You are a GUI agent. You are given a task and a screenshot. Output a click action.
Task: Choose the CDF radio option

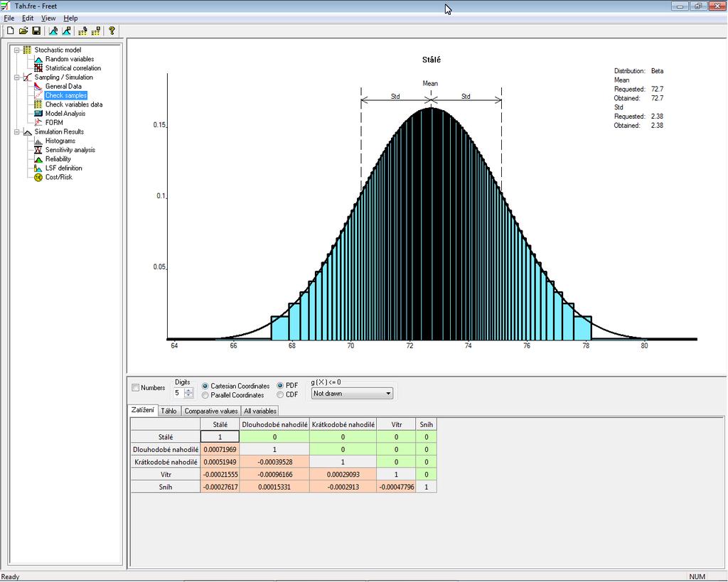click(x=280, y=395)
